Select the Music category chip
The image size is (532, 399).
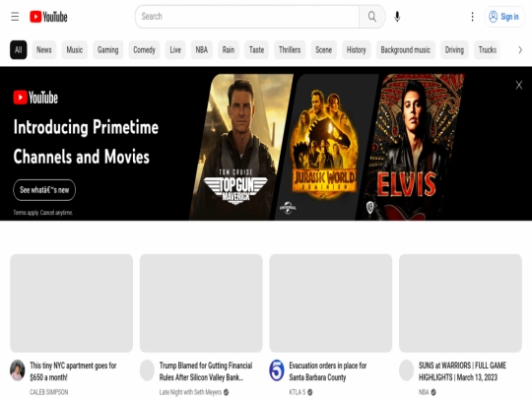(x=75, y=50)
